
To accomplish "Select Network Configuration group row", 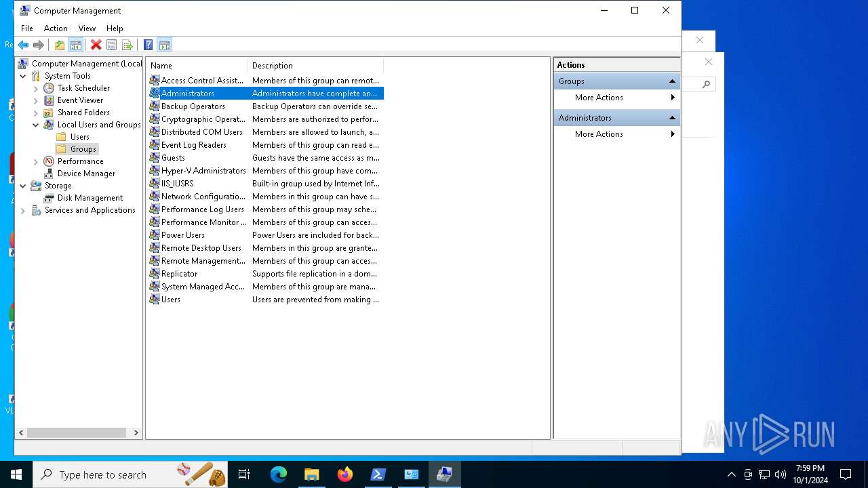I will click(265, 197).
